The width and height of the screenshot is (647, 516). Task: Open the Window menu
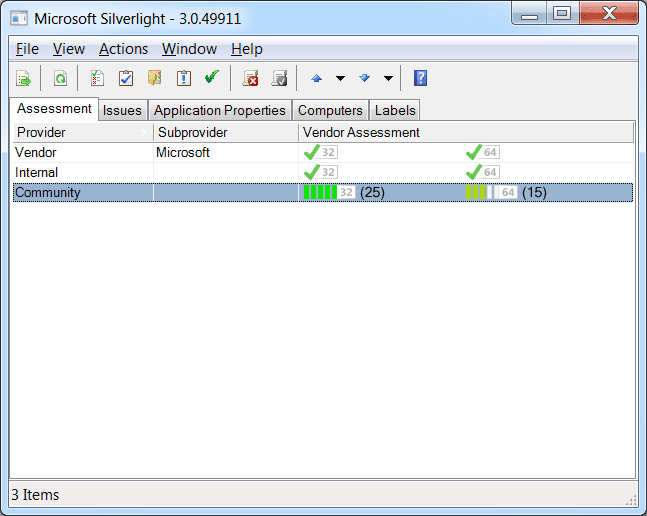[x=189, y=49]
